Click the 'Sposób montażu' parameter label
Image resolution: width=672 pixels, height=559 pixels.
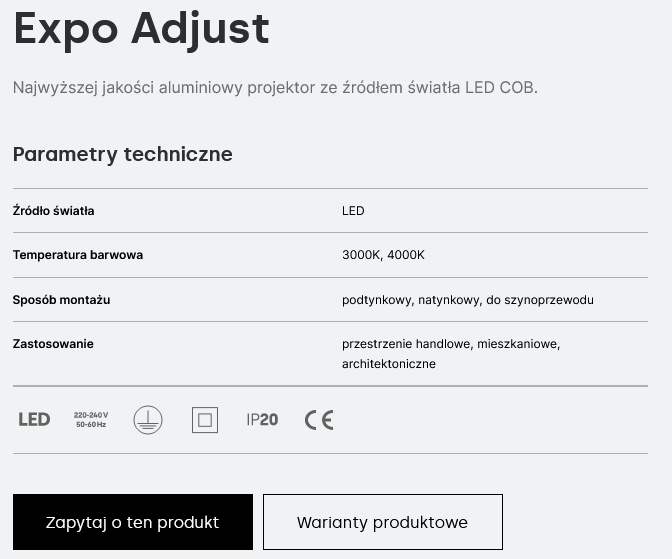(62, 300)
